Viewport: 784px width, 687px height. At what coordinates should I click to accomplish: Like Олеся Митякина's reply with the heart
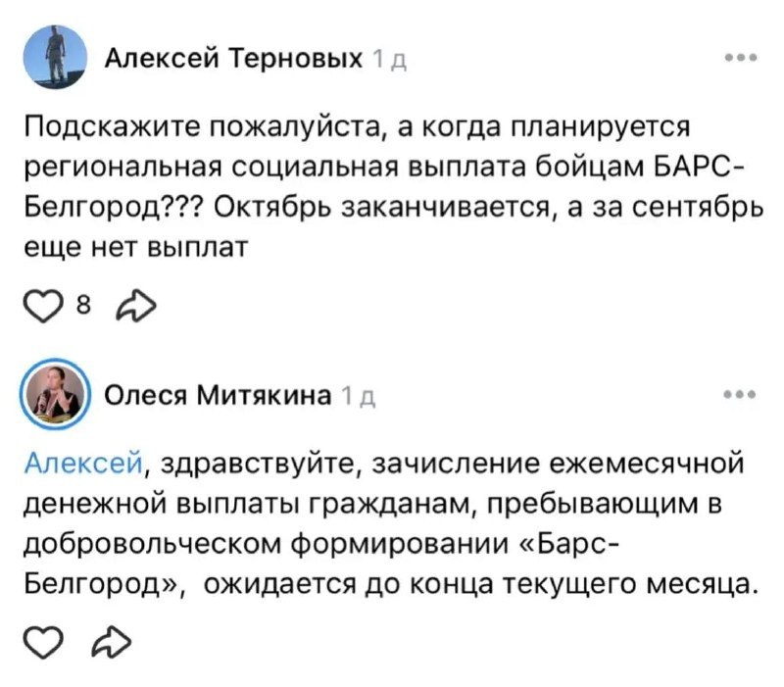pos(43,642)
